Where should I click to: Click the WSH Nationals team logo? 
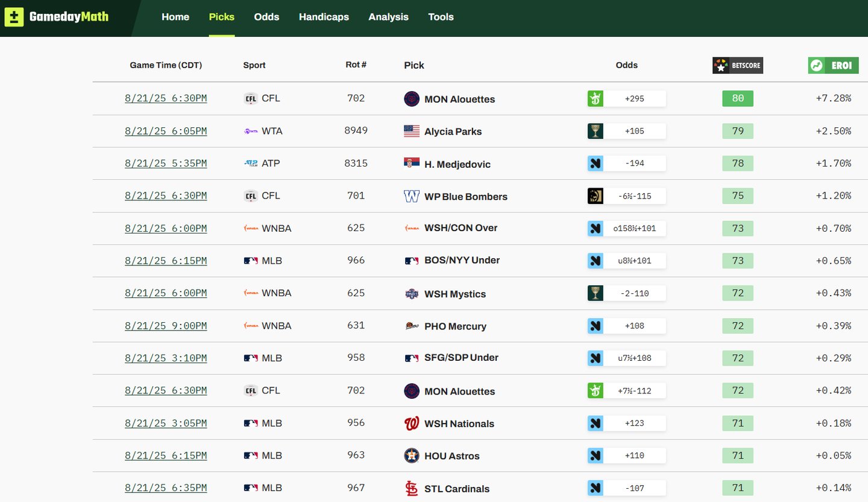click(x=412, y=424)
